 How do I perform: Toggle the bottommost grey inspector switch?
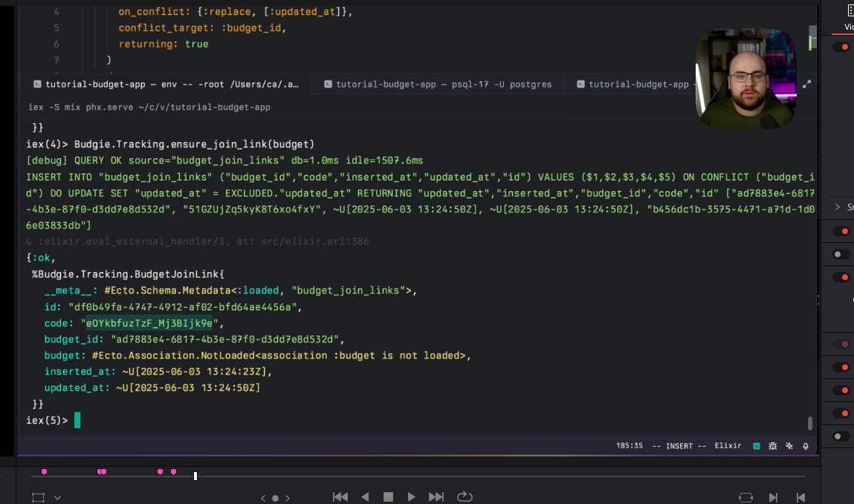pyautogui.click(x=841, y=436)
